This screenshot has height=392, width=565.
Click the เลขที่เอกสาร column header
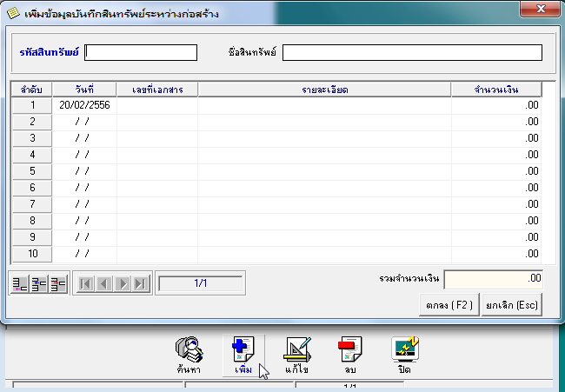click(157, 89)
